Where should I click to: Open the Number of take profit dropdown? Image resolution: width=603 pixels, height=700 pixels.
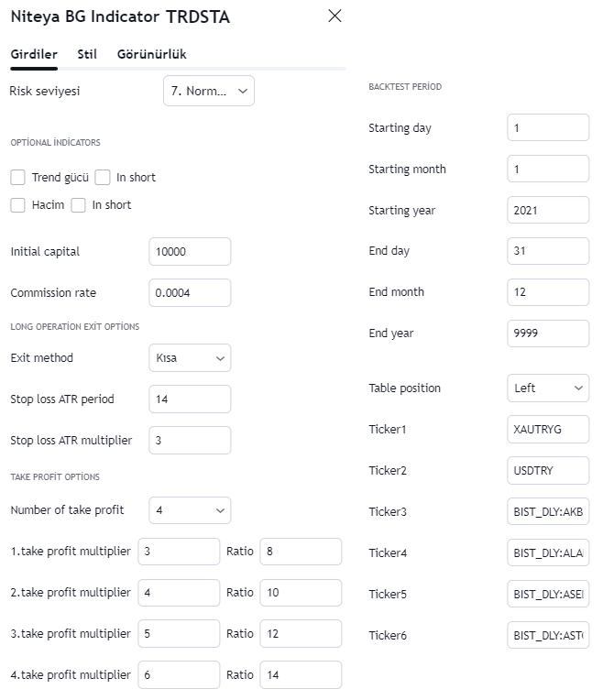(x=190, y=510)
